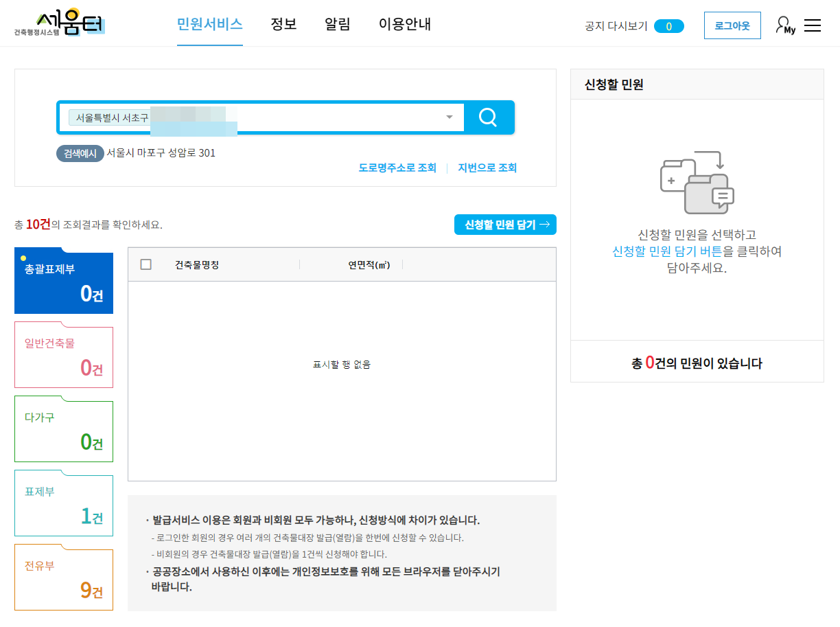The image size is (840, 627).
Task: Click the 로그아웃 button
Action: point(732,25)
